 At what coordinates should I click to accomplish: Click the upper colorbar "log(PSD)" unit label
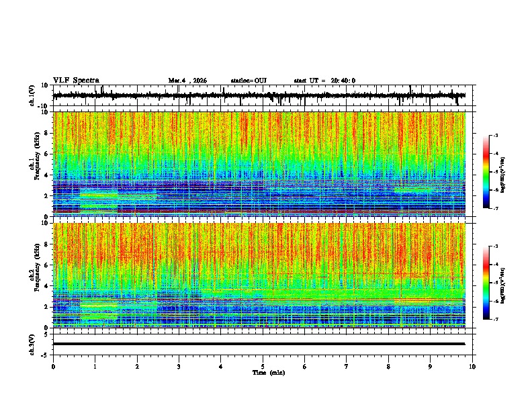coord(503,175)
